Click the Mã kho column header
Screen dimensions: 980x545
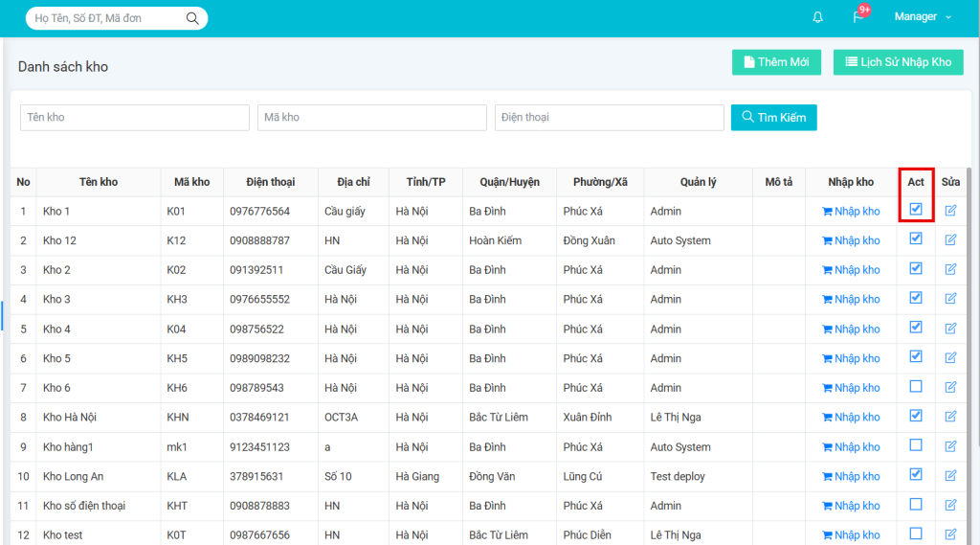(x=191, y=182)
